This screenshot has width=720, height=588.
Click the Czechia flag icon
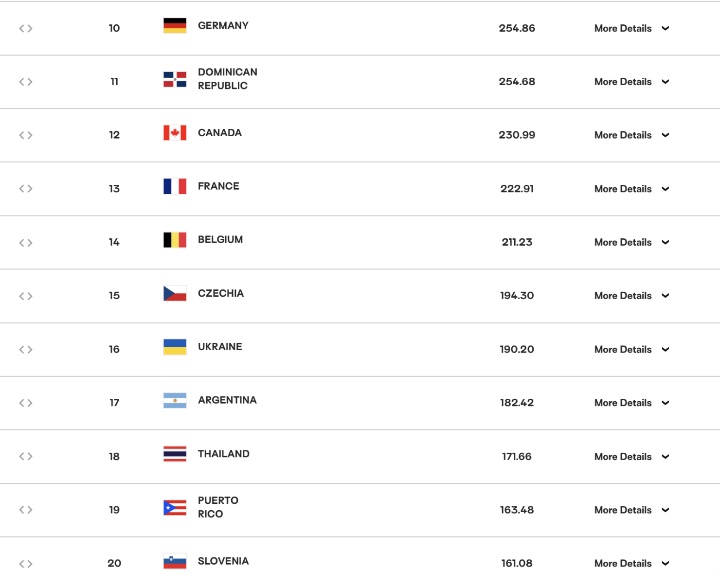point(175,293)
